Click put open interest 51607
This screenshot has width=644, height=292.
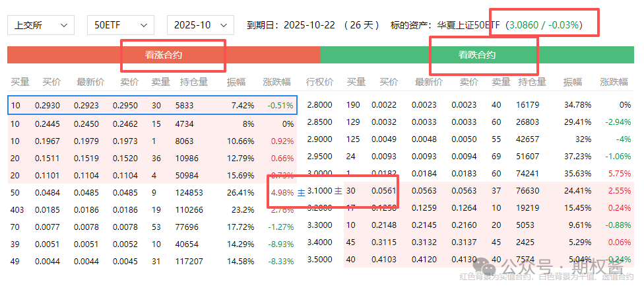pos(529,157)
